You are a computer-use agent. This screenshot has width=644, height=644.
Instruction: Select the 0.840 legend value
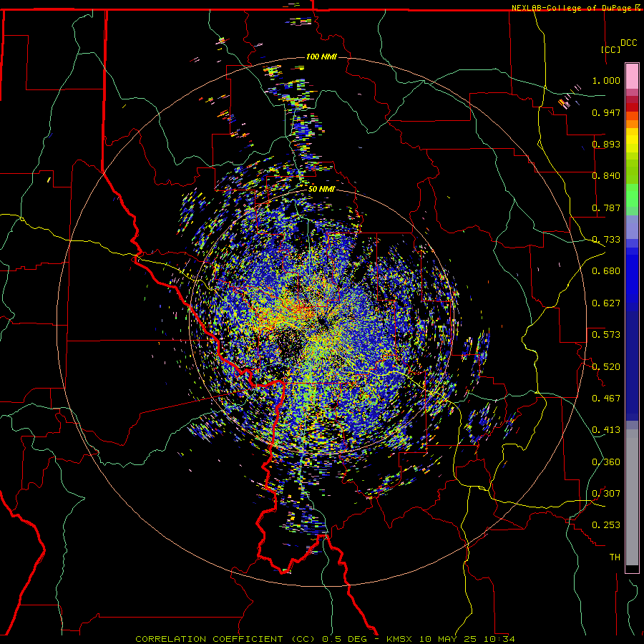point(606,176)
